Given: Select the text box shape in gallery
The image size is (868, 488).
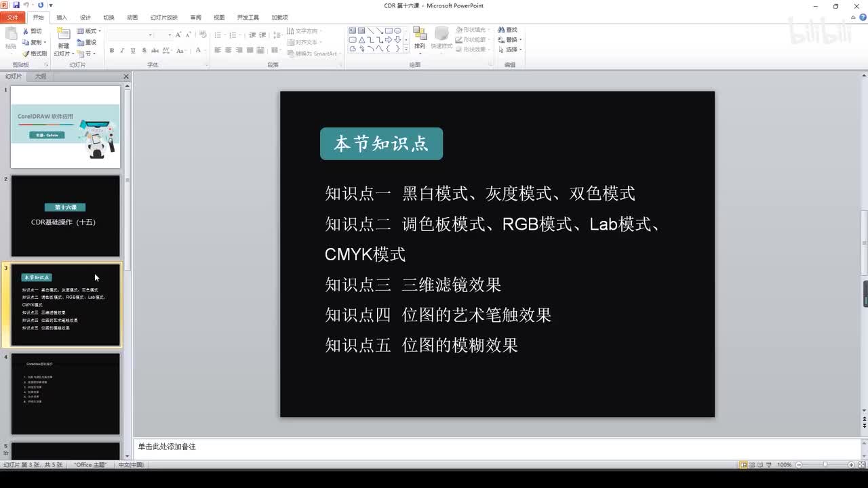Looking at the screenshot, I should click(353, 30).
